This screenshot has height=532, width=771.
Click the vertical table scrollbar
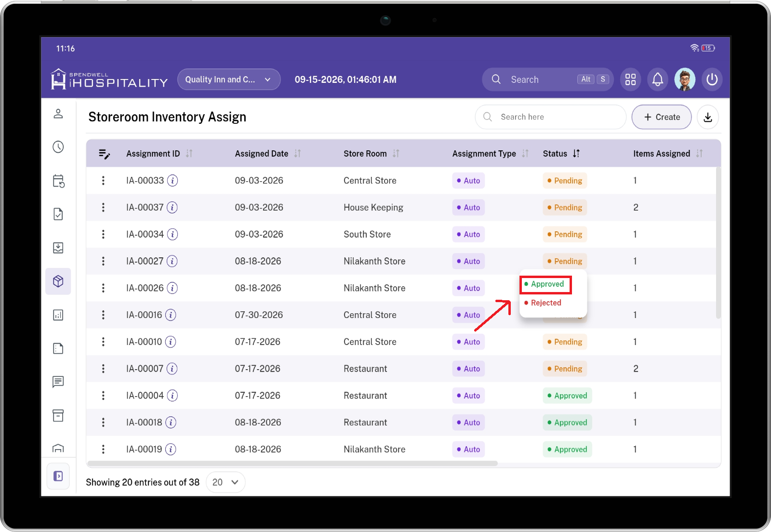tap(718, 243)
